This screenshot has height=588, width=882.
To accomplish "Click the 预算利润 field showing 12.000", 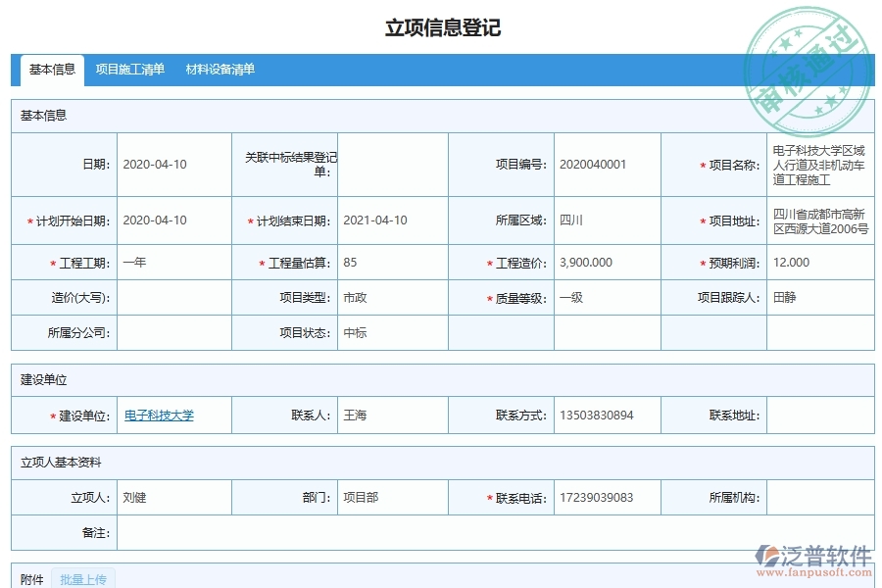I will pyautogui.click(x=818, y=262).
